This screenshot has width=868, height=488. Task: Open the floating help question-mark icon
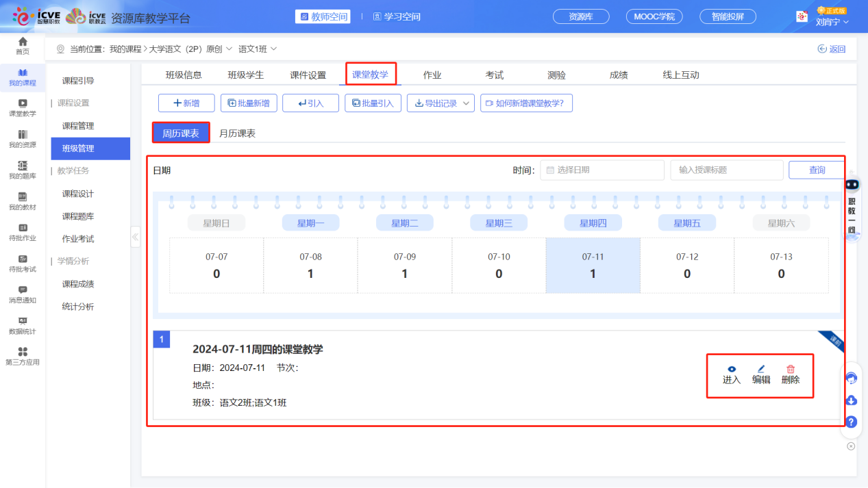pos(851,422)
